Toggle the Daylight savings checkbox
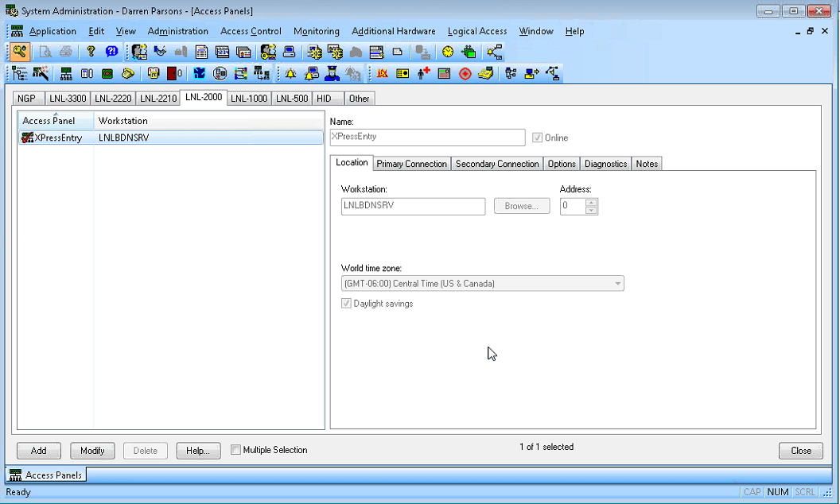 tap(346, 304)
